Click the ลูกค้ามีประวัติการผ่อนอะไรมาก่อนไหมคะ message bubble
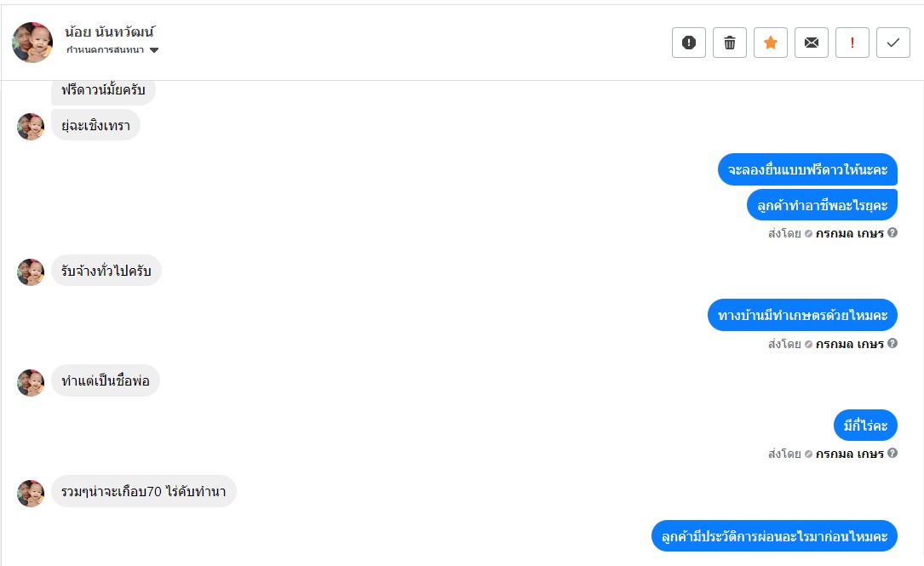 774,536
